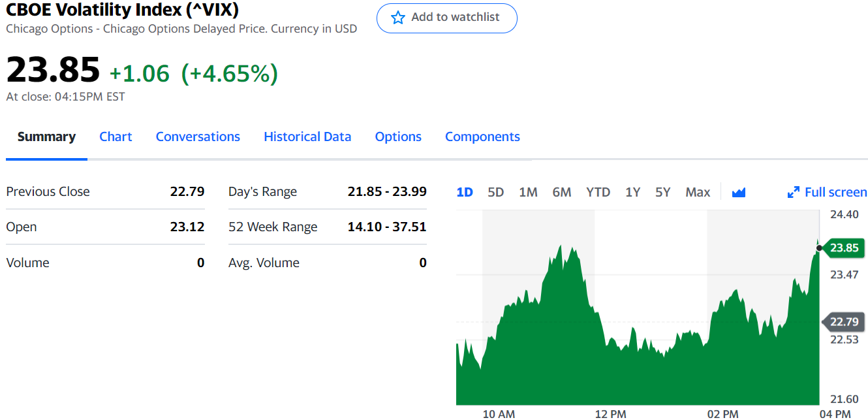Click the Open value 23.12
The width and height of the screenshot is (868, 420).
[187, 227]
